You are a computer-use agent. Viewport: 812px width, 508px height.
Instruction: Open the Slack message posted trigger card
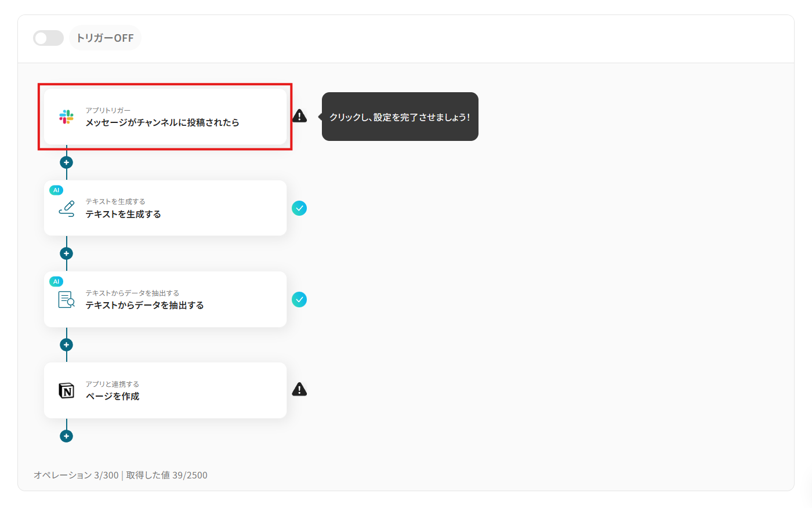[165, 117]
